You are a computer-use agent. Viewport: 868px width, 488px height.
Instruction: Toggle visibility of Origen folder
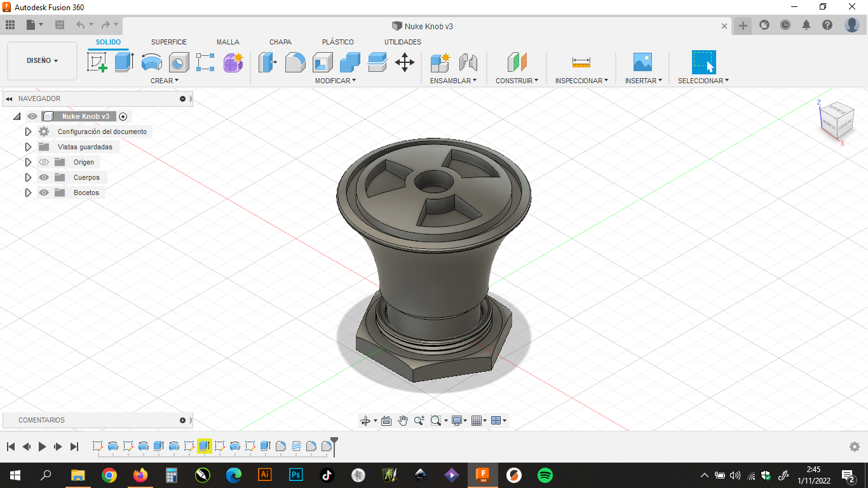44,162
